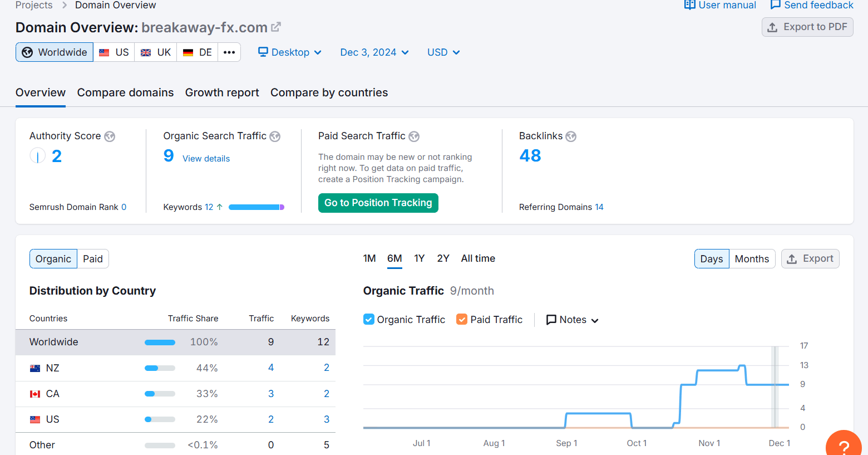Click the globe icon next to Organic Search Traffic
Screen dimensions: 868x455
tap(275, 136)
